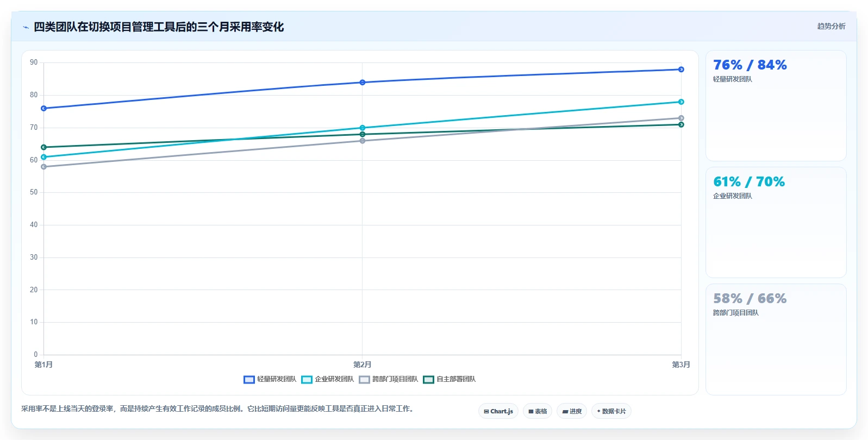Select the cyan 企业研发团队 point at 第2月
This screenshot has height=440, width=868.
tap(363, 128)
